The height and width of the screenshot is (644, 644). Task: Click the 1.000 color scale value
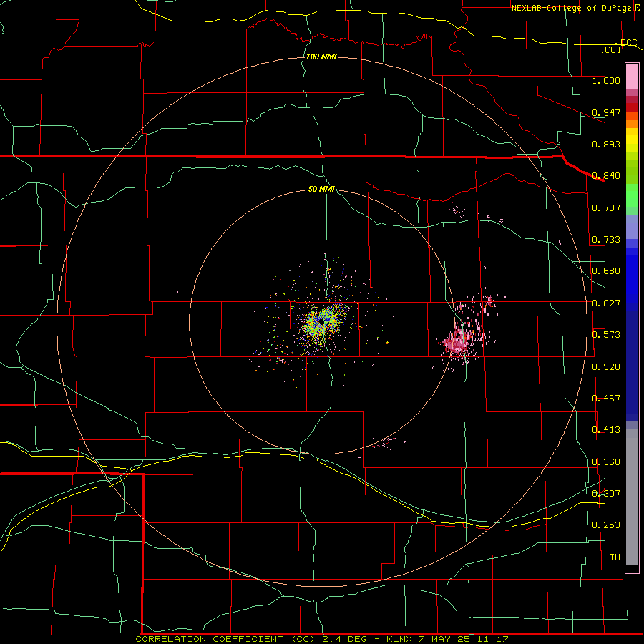pyautogui.click(x=606, y=80)
